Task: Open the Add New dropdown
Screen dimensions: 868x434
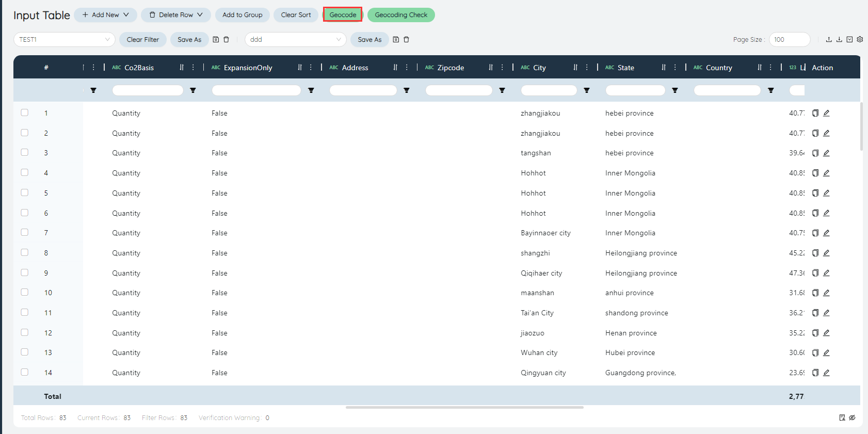Action: [x=105, y=15]
